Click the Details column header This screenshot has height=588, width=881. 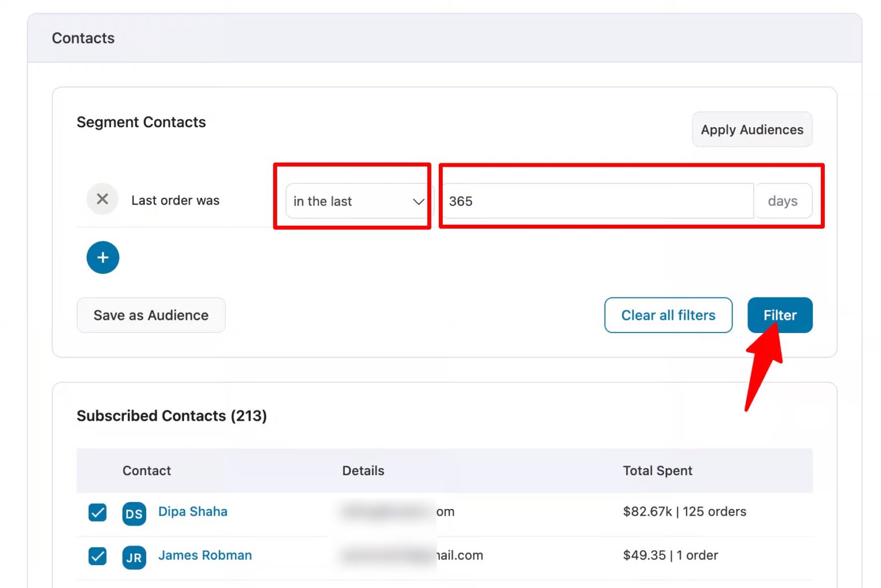pyautogui.click(x=363, y=471)
